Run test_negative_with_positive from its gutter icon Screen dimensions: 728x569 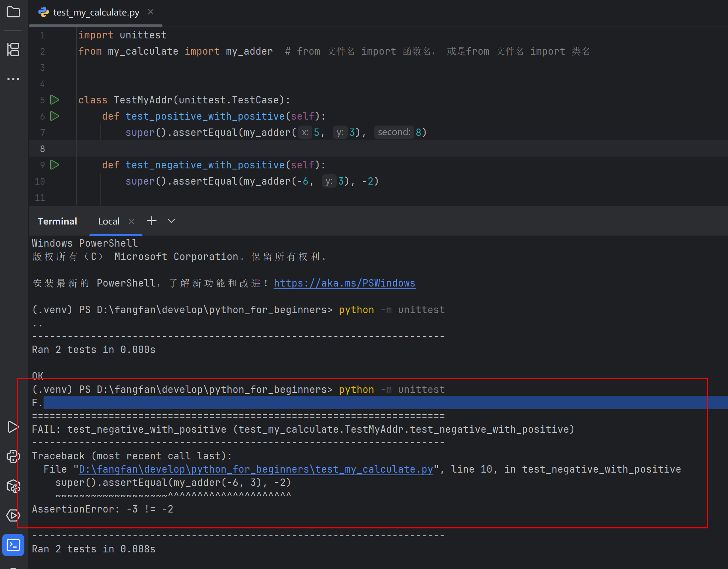click(55, 165)
